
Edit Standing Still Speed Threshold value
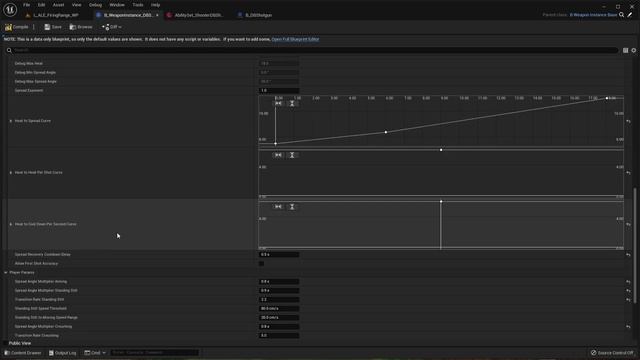pyautogui.click(x=279, y=309)
